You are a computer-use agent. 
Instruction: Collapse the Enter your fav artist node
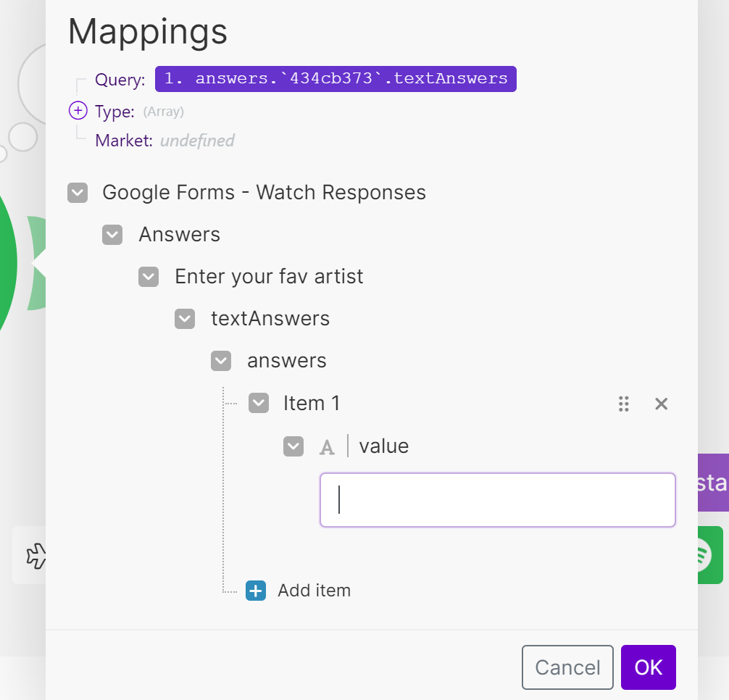149,277
